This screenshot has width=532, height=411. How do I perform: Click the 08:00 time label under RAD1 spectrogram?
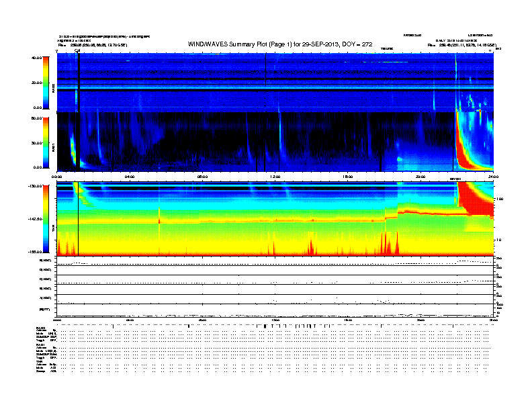click(x=202, y=177)
